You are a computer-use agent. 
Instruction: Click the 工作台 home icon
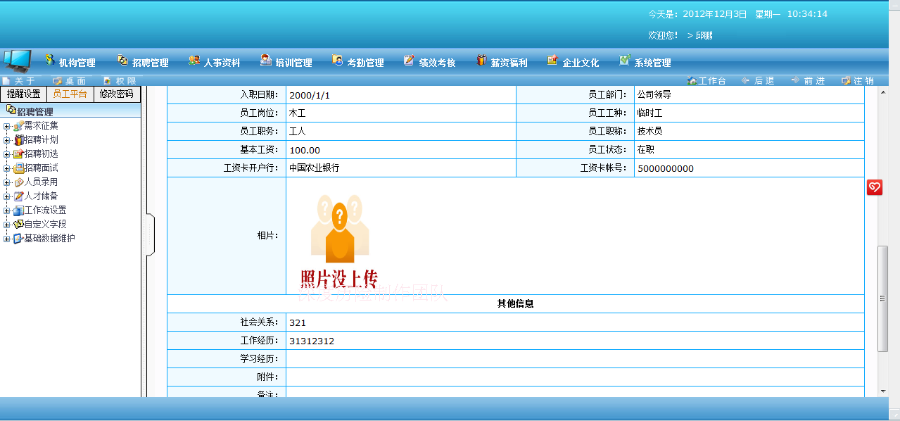[692, 81]
